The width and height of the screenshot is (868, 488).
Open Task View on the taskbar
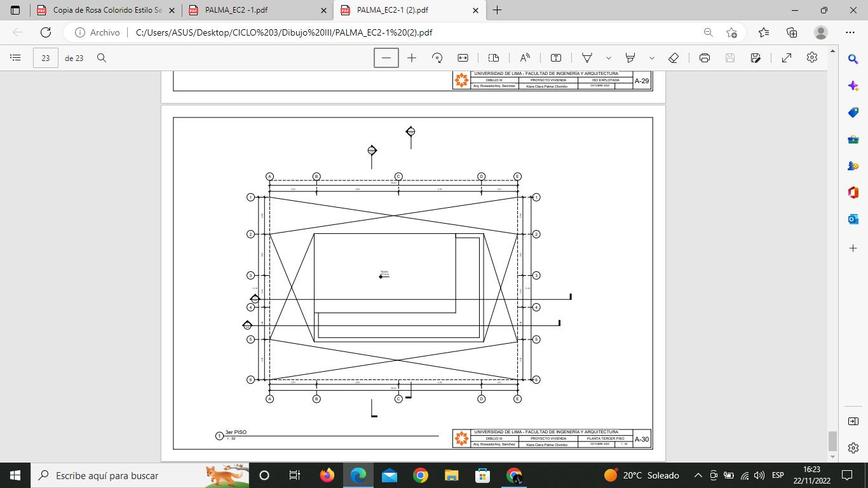(x=295, y=475)
